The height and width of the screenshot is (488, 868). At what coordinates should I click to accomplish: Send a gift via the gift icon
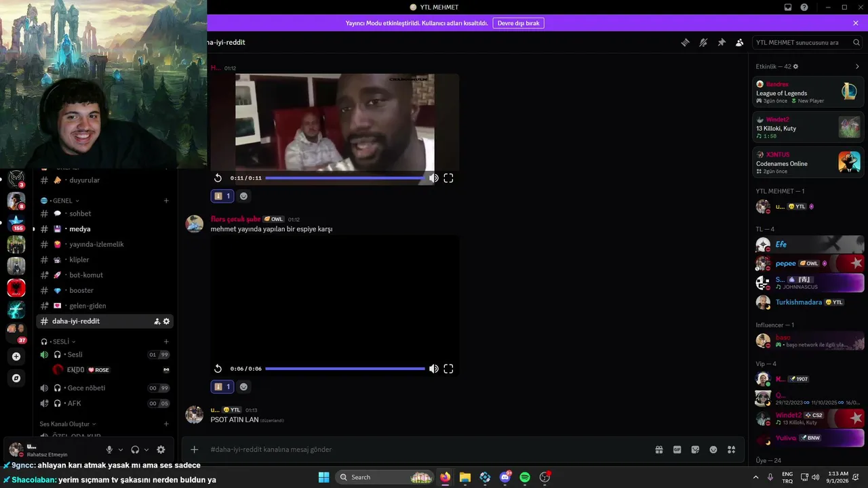658,449
